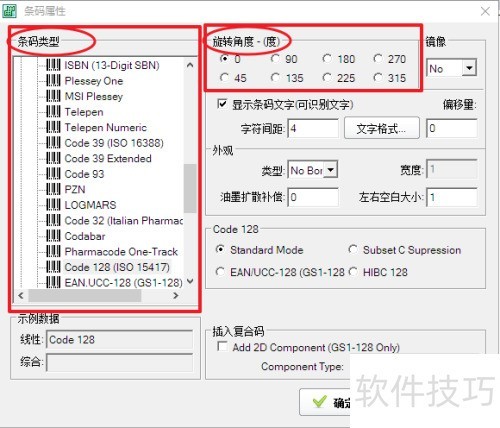Click the barcode icon beside LOGMARS
This screenshot has width=500, height=428.
(x=53, y=205)
